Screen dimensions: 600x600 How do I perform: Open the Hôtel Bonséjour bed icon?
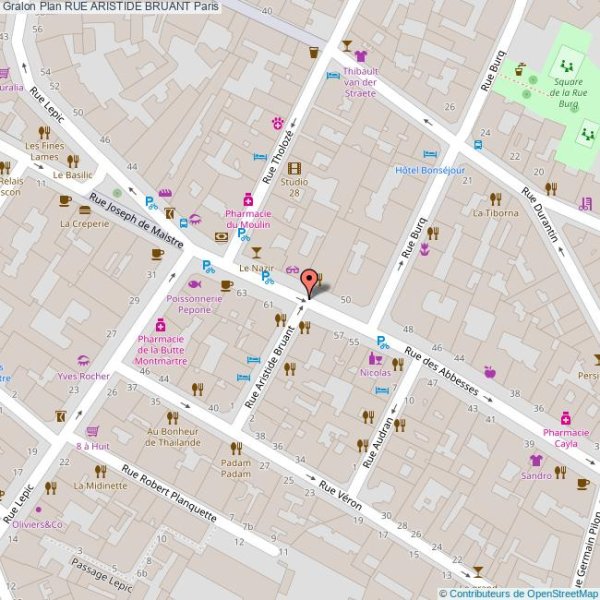(430, 156)
